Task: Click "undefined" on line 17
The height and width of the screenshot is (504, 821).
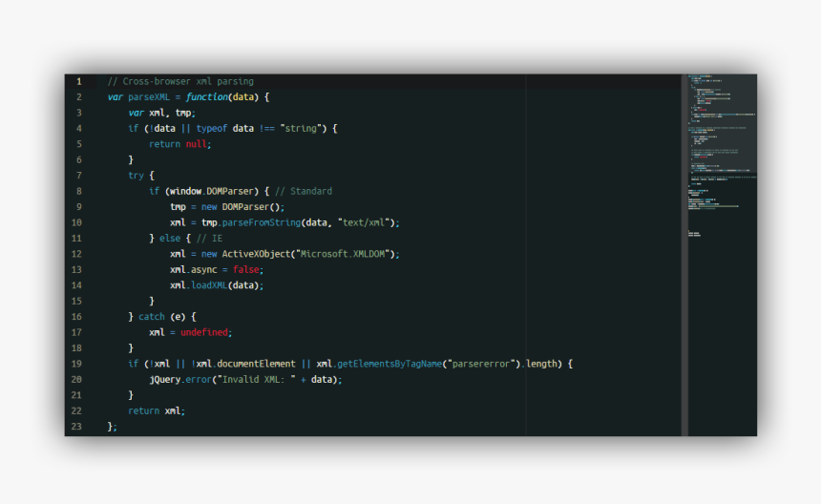Action: coord(204,333)
